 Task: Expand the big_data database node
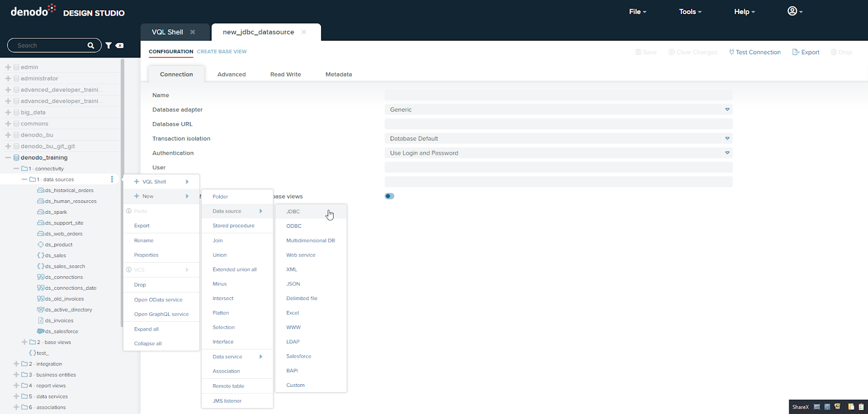tap(8, 112)
